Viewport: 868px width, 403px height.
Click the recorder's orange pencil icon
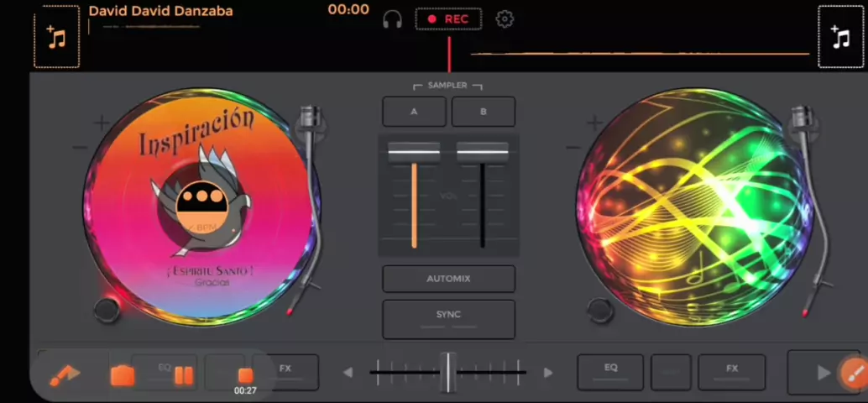coord(64,375)
